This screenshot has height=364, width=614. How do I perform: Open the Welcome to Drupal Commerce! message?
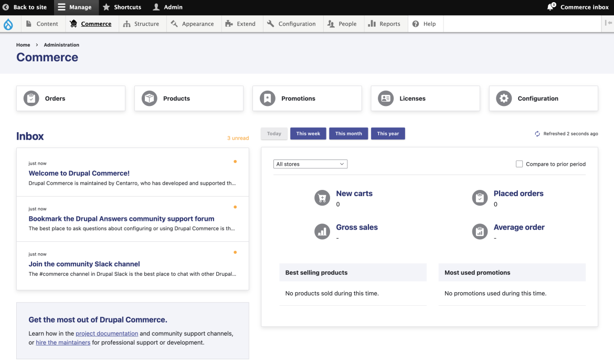tap(79, 173)
